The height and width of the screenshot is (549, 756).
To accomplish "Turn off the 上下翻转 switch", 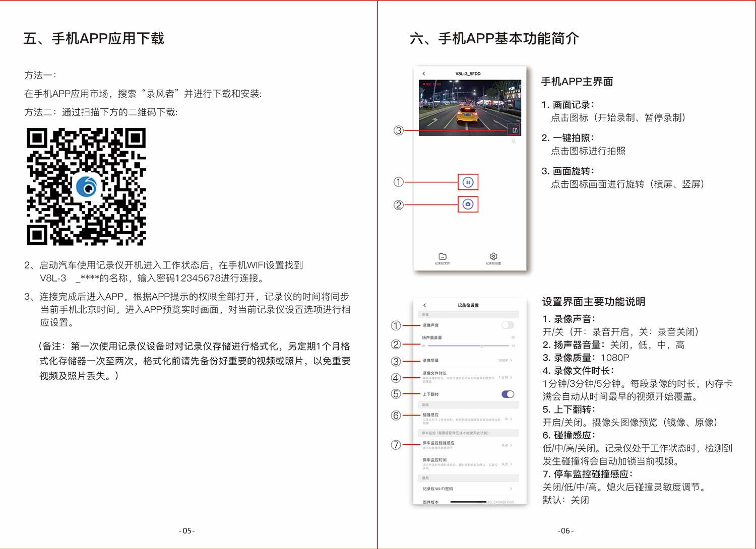I will tap(508, 394).
